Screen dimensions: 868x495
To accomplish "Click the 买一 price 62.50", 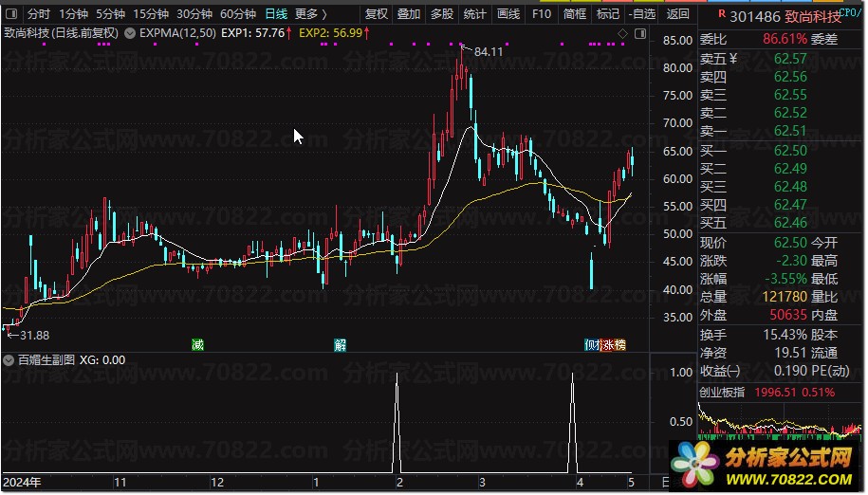I will (790, 151).
